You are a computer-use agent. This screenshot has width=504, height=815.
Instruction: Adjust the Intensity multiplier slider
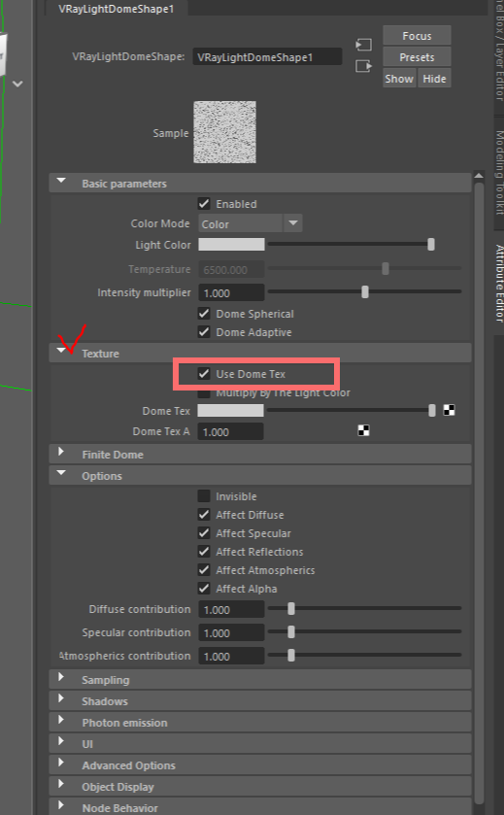[365, 292]
